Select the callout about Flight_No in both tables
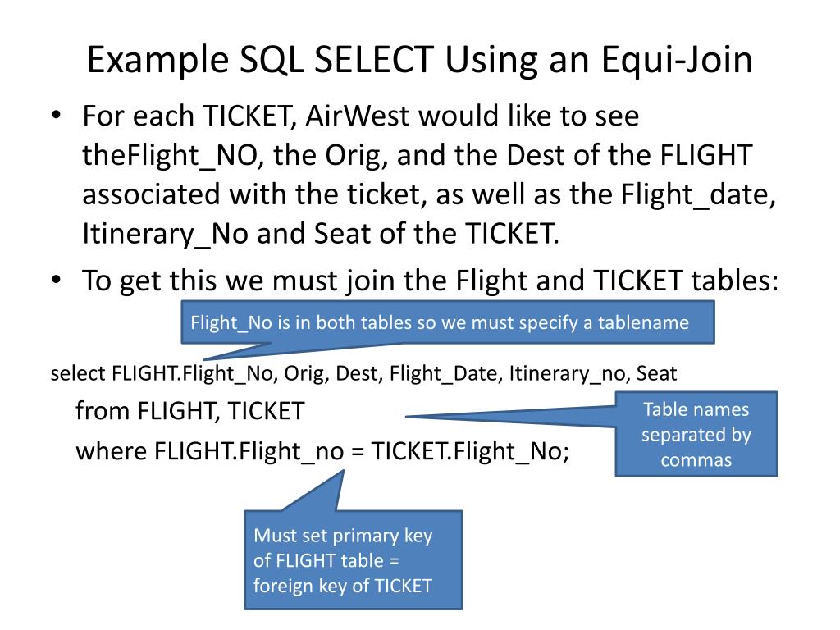Image resolution: width=840 pixels, height=630 pixels. click(448, 322)
